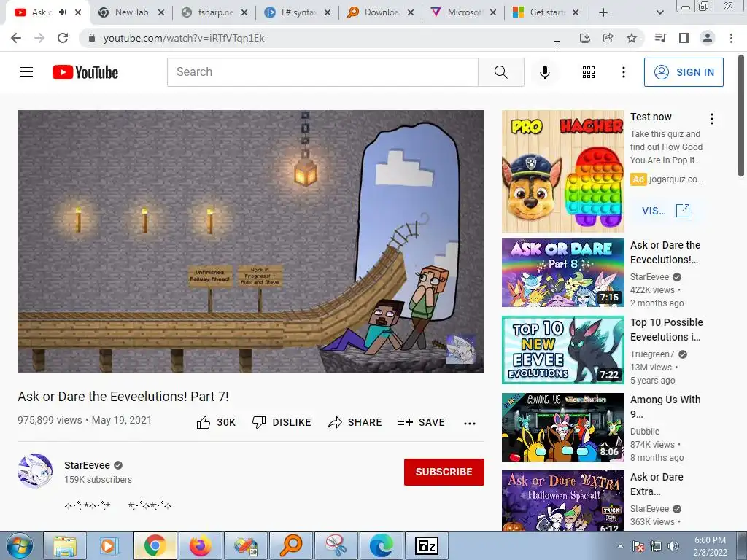Expand the tab search dropdown arrow

[659, 12]
